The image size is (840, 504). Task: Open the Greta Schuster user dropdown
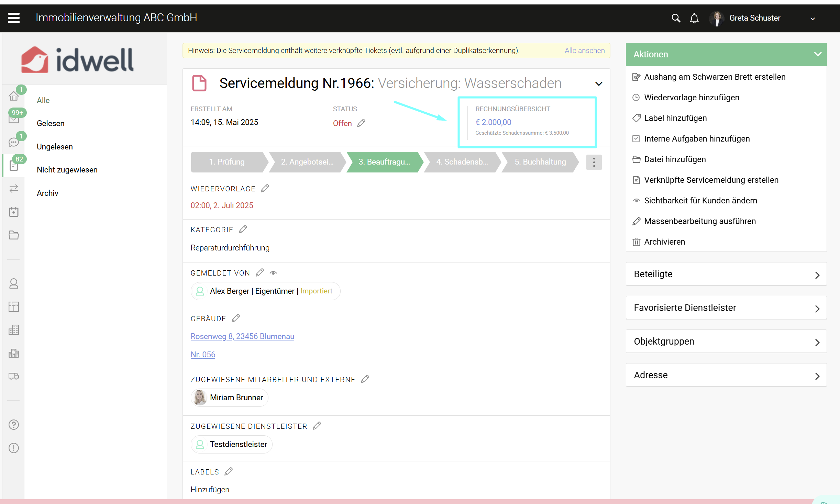(x=813, y=19)
